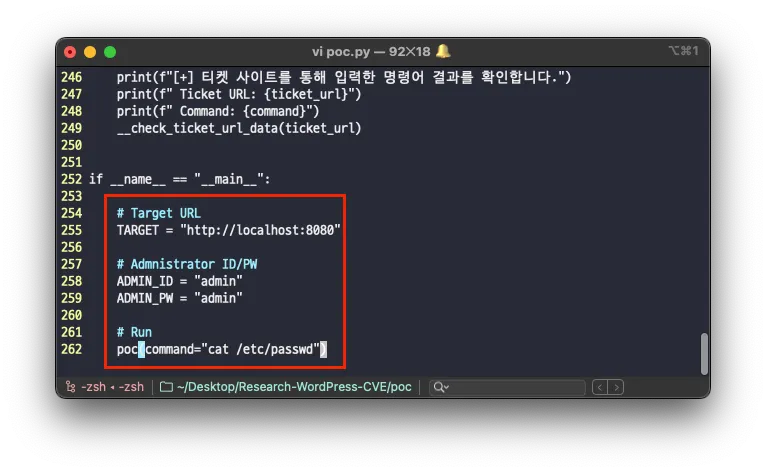
Task: Click the window title vi poc.py
Action: click(x=341, y=52)
